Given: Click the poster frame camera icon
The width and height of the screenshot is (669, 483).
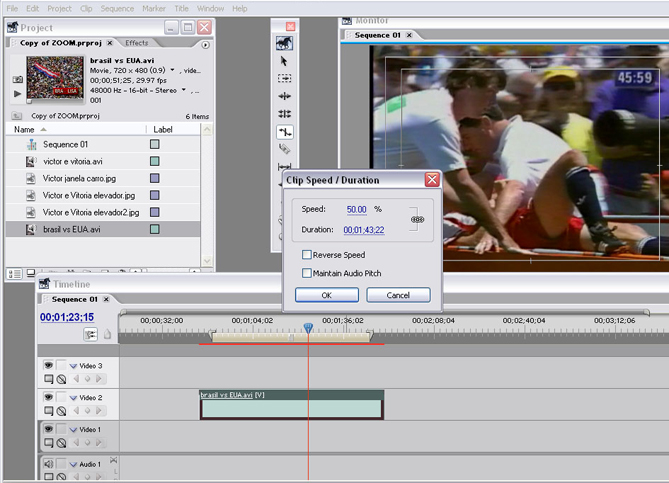Looking at the screenshot, I should 17,79.
